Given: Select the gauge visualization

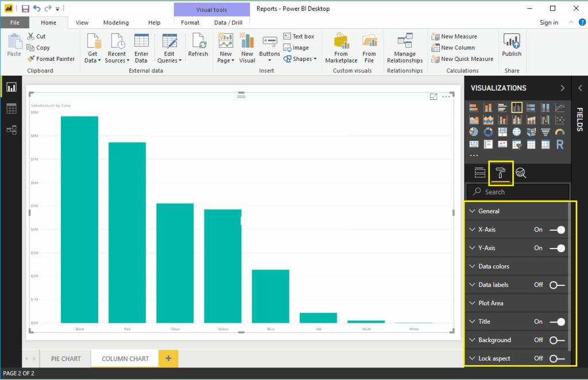Looking at the screenshot, I should click(x=560, y=132).
